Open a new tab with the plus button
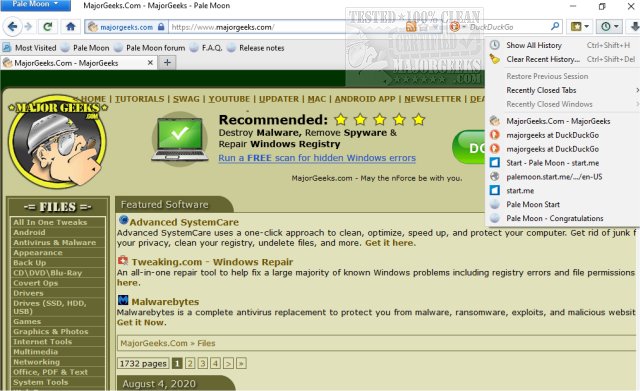Viewport: 640px width, 391px height. pyautogui.click(x=167, y=62)
